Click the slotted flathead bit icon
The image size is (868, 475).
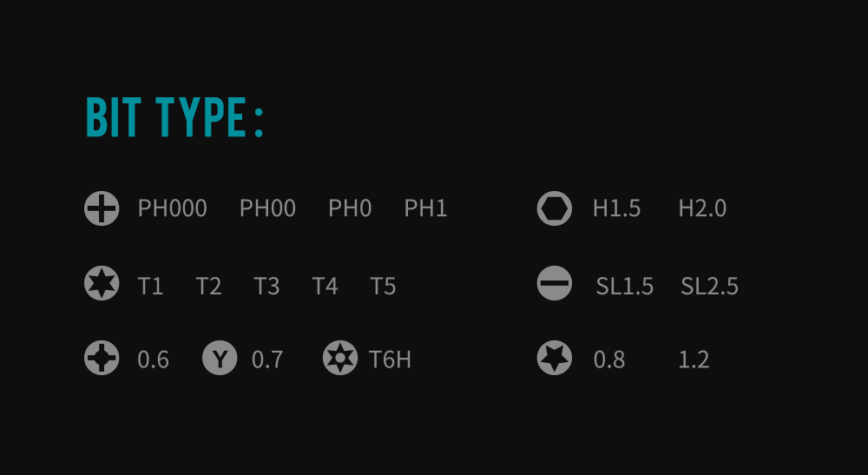pyautogui.click(x=554, y=285)
